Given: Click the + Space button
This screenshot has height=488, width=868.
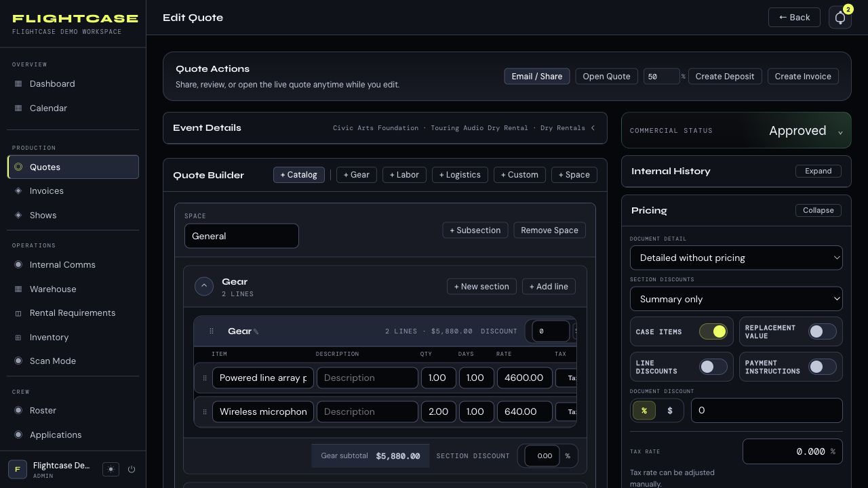Looking at the screenshot, I should coord(574,175).
